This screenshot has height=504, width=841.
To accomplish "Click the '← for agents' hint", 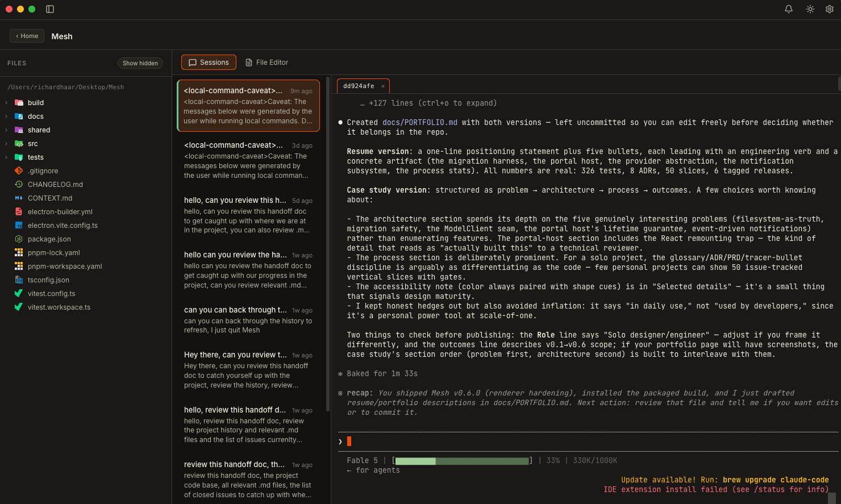I will (373, 470).
